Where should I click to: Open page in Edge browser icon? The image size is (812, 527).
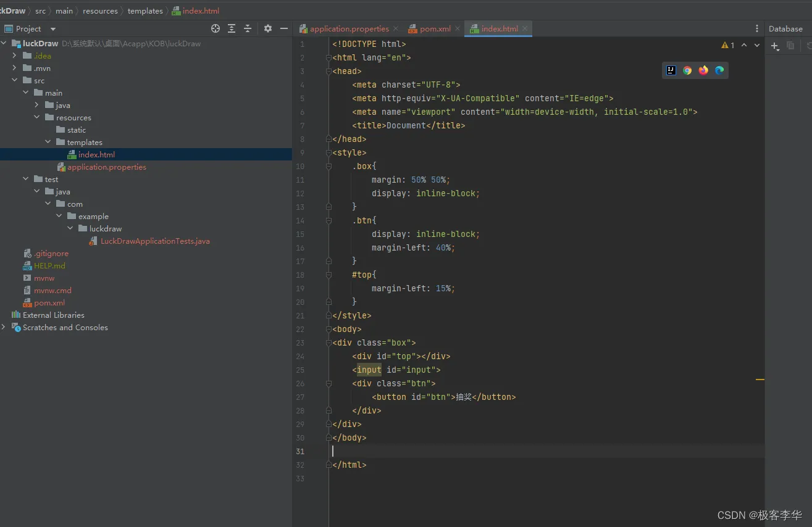(x=719, y=70)
